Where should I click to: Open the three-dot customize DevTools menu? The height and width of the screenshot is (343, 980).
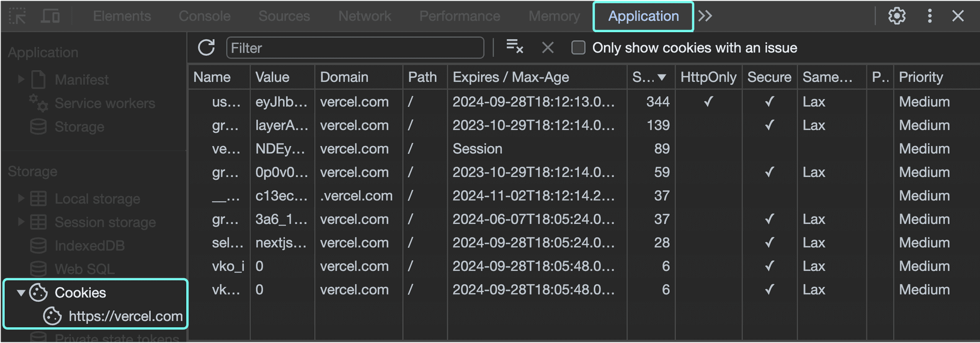tap(929, 16)
